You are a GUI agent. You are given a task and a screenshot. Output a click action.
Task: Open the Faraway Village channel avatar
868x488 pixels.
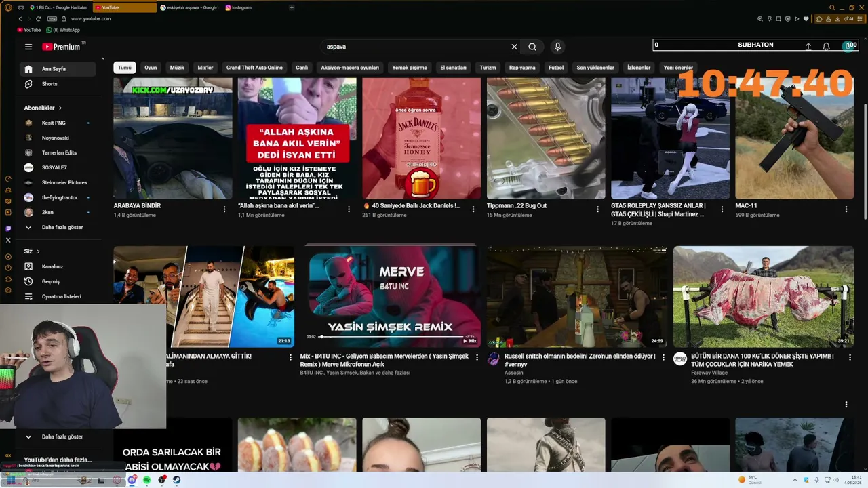coord(680,359)
